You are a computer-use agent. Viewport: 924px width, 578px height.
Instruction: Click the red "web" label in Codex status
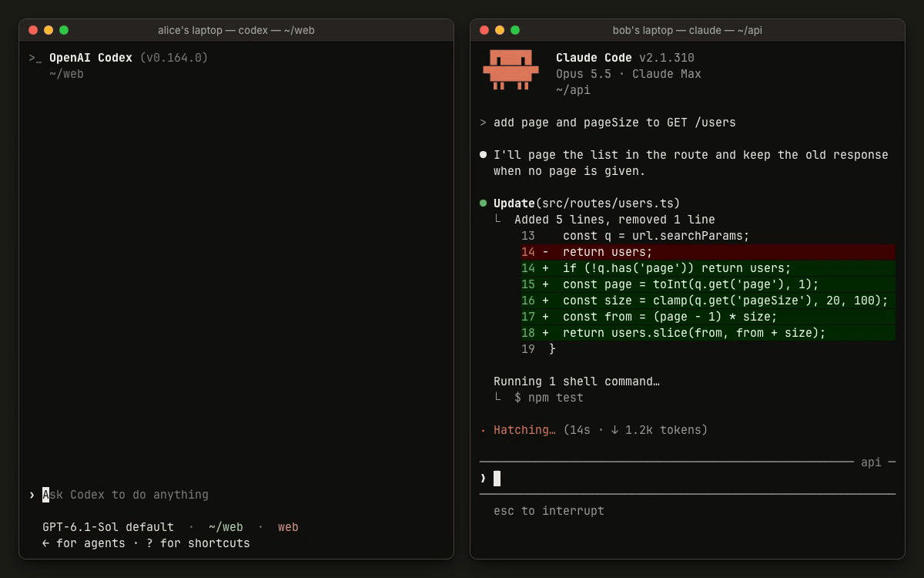click(x=288, y=527)
